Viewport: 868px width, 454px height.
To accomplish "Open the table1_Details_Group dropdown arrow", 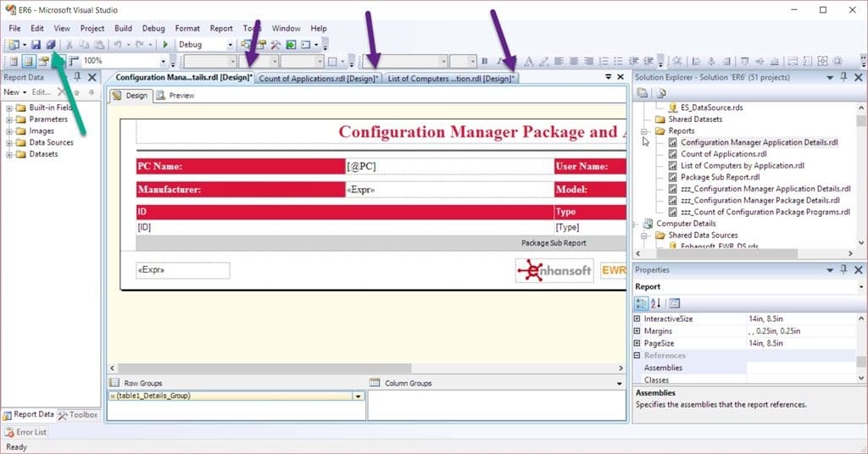I will (x=359, y=396).
